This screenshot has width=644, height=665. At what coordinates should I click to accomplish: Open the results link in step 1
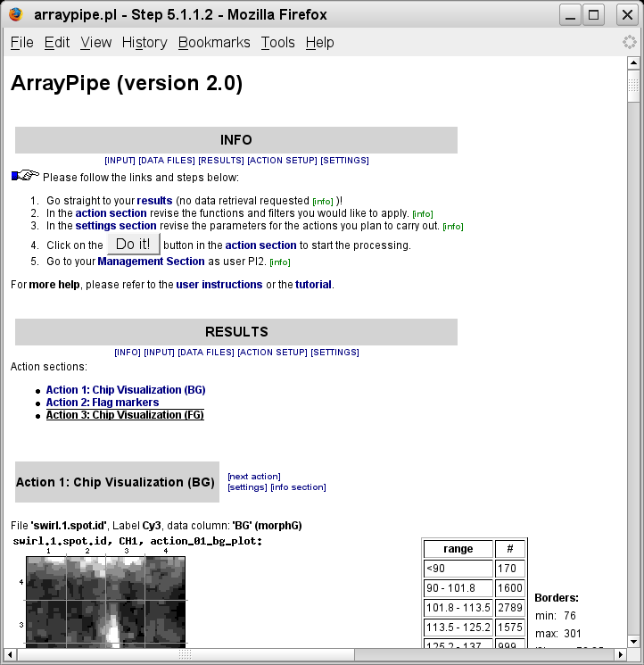coord(154,201)
